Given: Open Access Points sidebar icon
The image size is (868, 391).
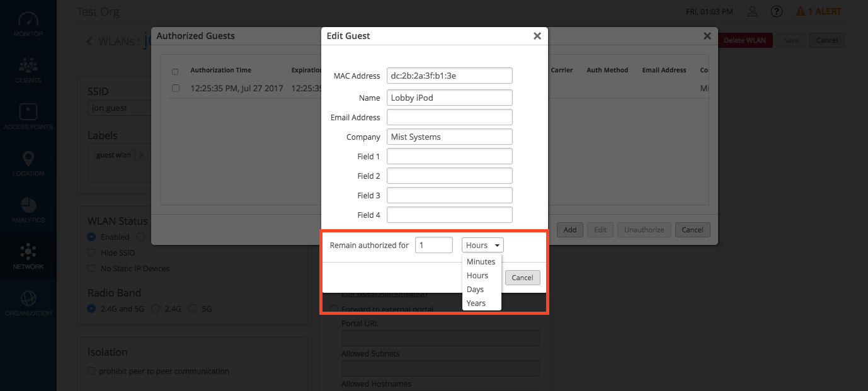Looking at the screenshot, I should pyautogui.click(x=28, y=116).
